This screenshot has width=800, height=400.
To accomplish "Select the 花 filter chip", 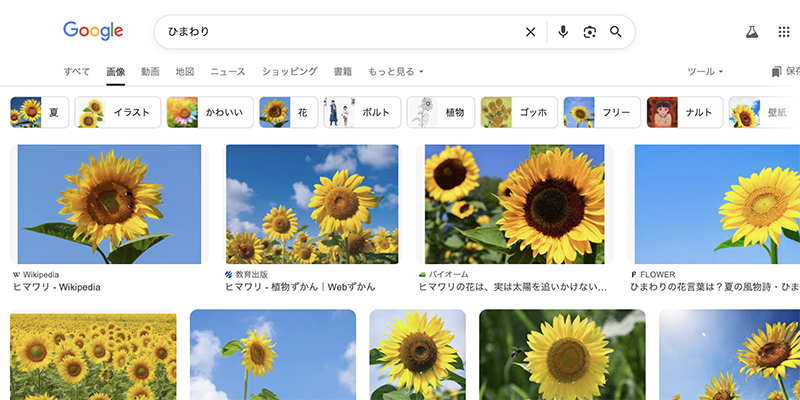I will (x=289, y=112).
